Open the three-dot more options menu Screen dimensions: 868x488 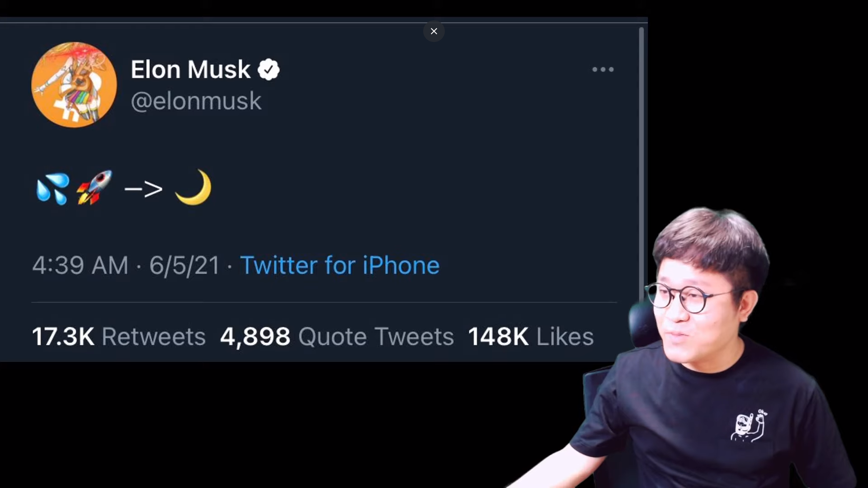click(603, 70)
